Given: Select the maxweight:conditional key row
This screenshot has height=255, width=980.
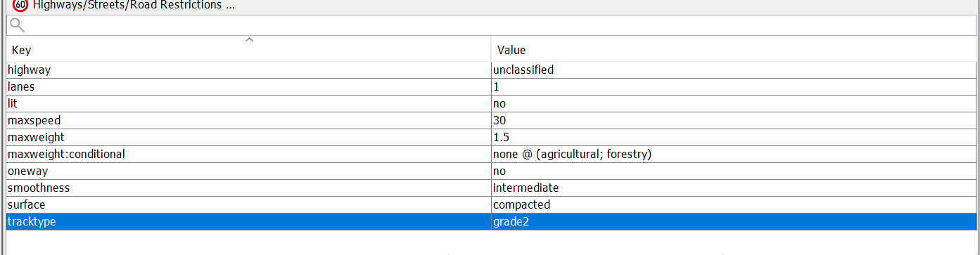Looking at the screenshot, I should (248, 154).
